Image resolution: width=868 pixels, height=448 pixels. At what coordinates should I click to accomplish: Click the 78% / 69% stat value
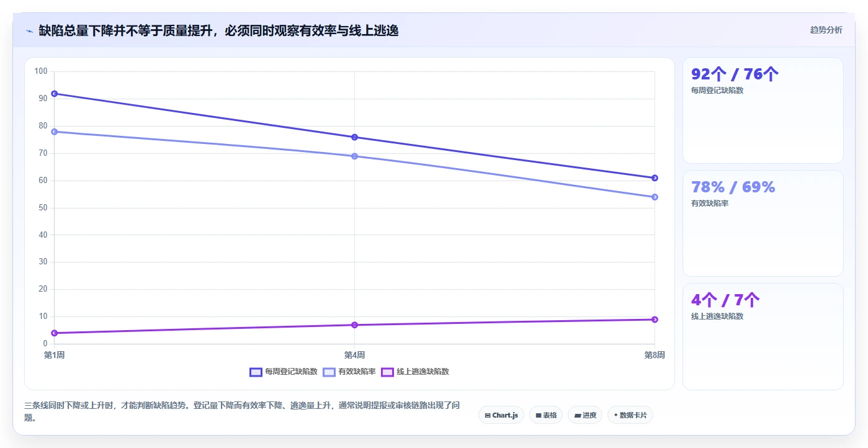733,187
